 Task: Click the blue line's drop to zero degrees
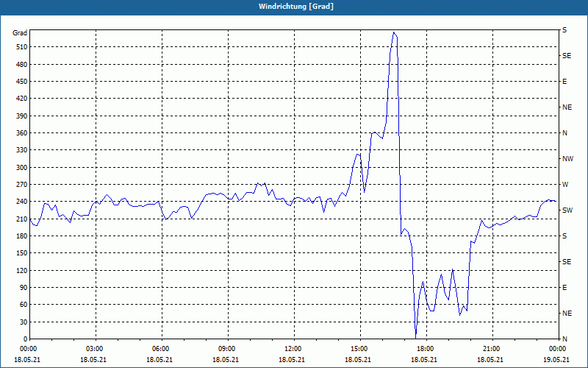[x=415, y=338]
